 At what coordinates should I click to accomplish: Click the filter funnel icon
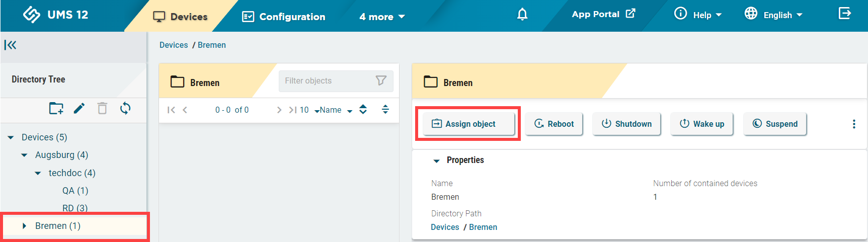[x=381, y=80]
